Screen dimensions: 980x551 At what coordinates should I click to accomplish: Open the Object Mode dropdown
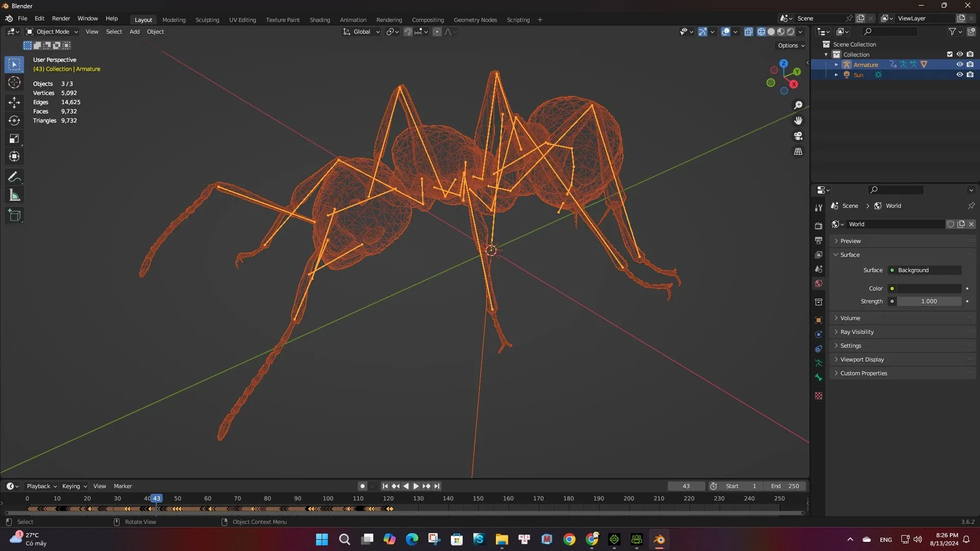point(52,32)
